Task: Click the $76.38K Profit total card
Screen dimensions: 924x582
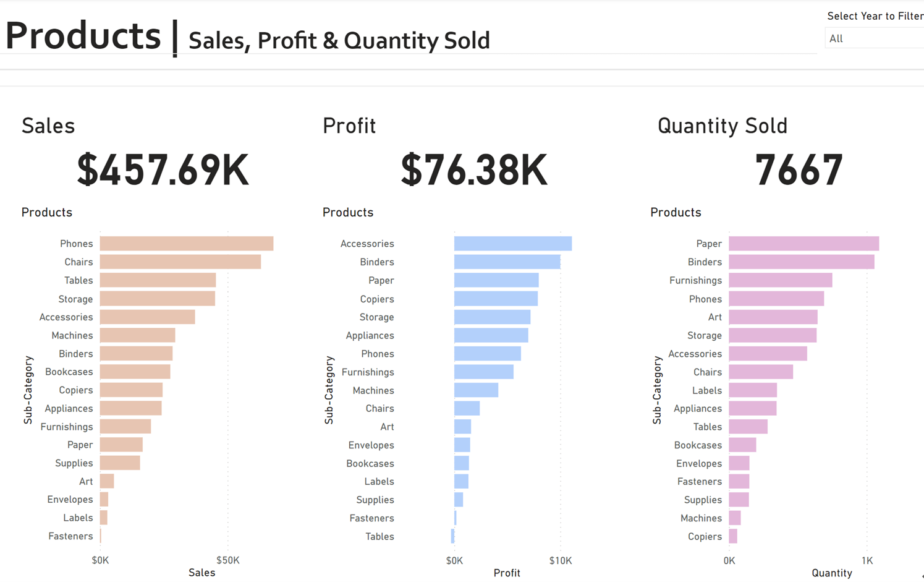Action: tap(474, 170)
